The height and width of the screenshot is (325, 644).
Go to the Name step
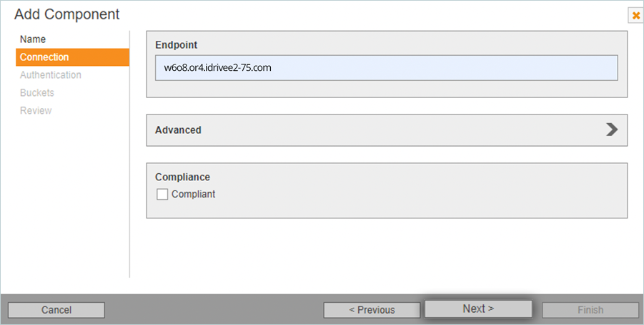coord(33,39)
